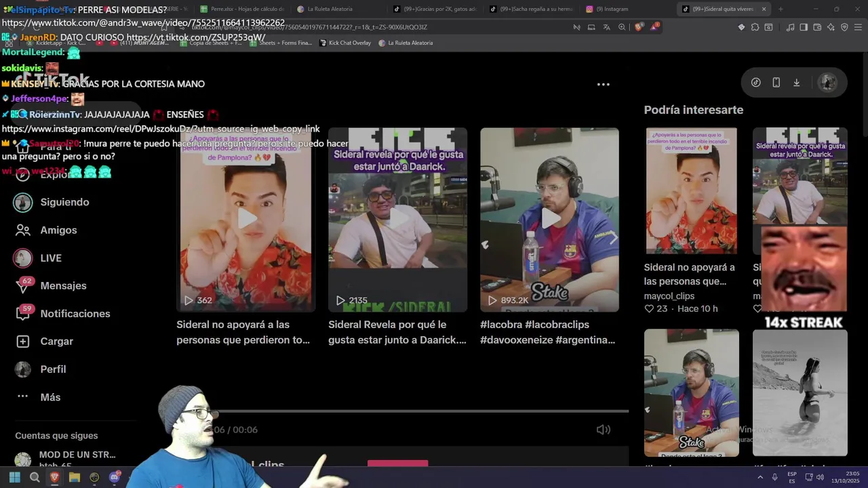Play the video thumbnail with 2135 views
868x488 pixels.
(398, 220)
